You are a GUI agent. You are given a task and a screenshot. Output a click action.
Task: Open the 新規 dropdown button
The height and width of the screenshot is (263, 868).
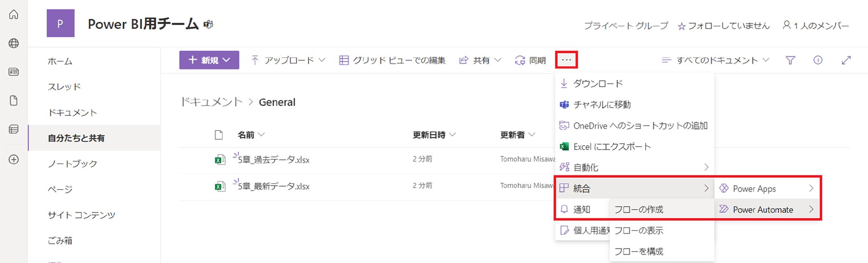click(x=209, y=60)
